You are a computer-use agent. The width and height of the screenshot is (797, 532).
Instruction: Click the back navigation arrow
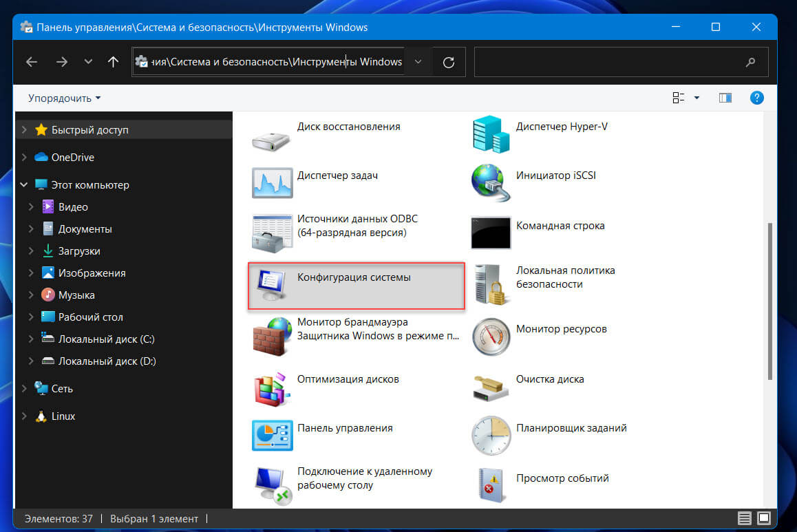click(x=32, y=62)
